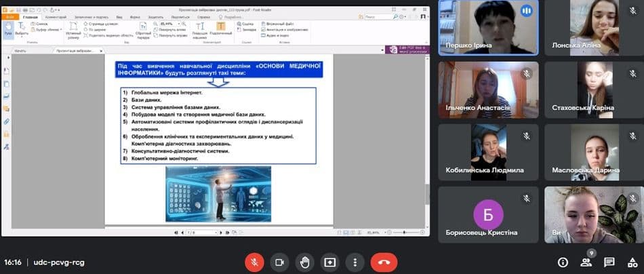
Task: Rotate view left (Повернуть влево)
Action: click(x=169, y=30)
